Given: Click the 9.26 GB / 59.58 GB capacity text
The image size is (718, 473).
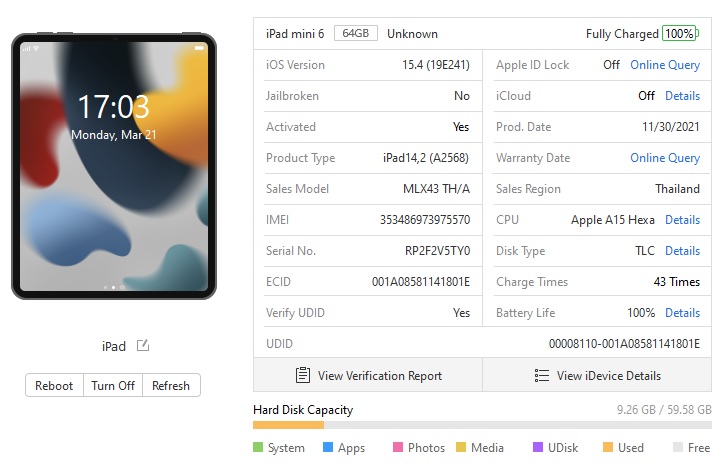Looking at the screenshot, I should pos(664,409).
